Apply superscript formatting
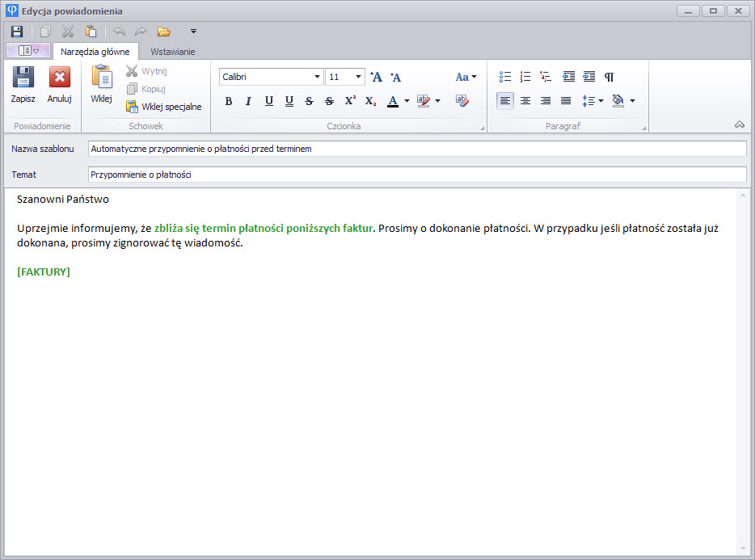This screenshot has width=755, height=560. [x=350, y=101]
